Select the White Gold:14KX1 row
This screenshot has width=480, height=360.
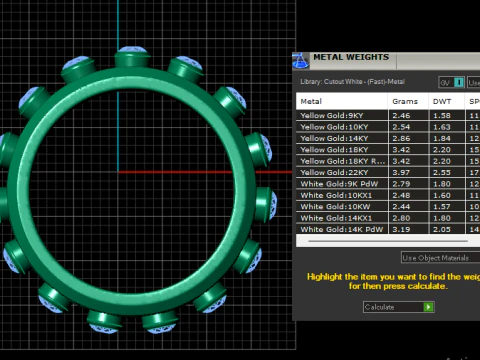tap(388, 218)
